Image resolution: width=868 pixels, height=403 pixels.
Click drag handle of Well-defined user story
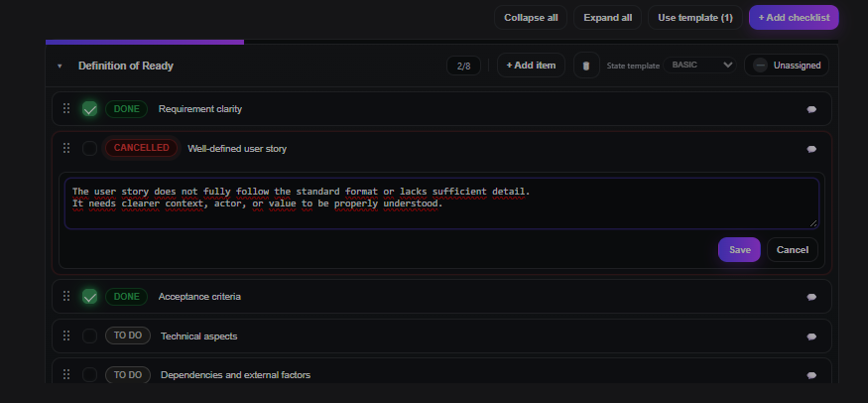[66, 148]
